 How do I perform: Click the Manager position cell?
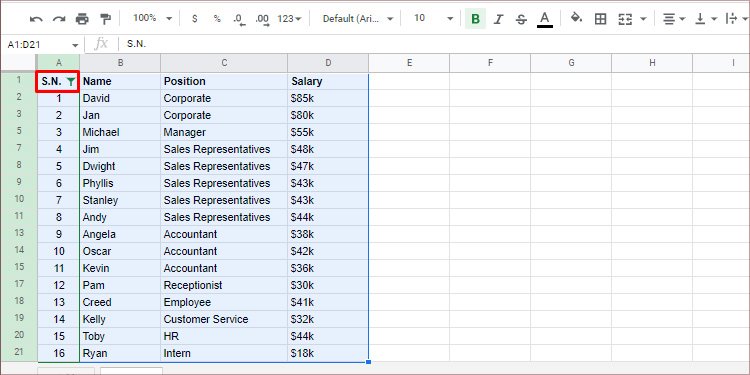[224, 132]
